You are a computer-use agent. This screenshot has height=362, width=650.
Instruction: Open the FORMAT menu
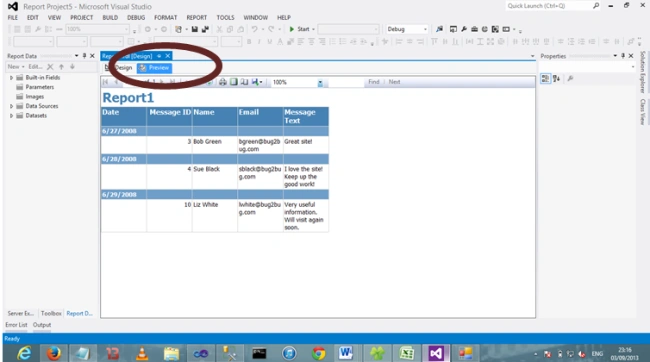coord(166,17)
